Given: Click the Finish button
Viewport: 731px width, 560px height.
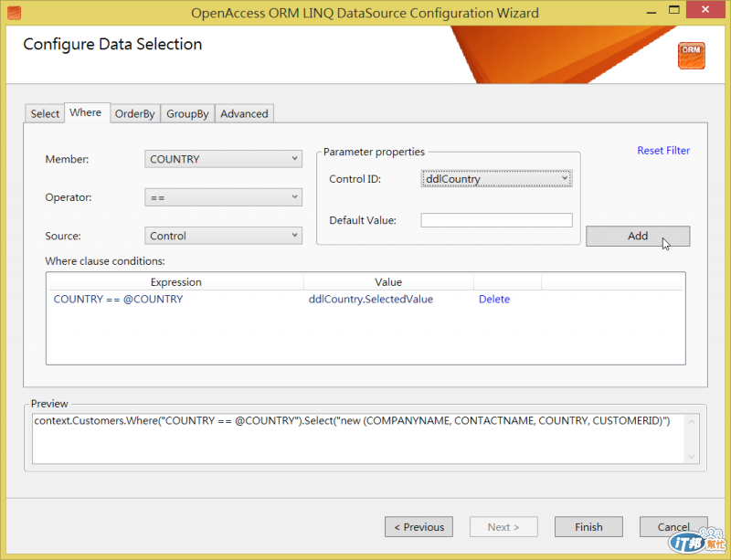Looking at the screenshot, I should [588, 527].
